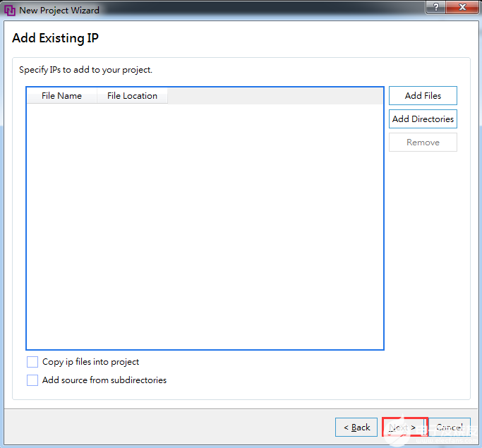Image resolution: width=482 pixels, height=448 pixels.
Task: Open Add Directories dialog
Action: (x=423, y=119)
